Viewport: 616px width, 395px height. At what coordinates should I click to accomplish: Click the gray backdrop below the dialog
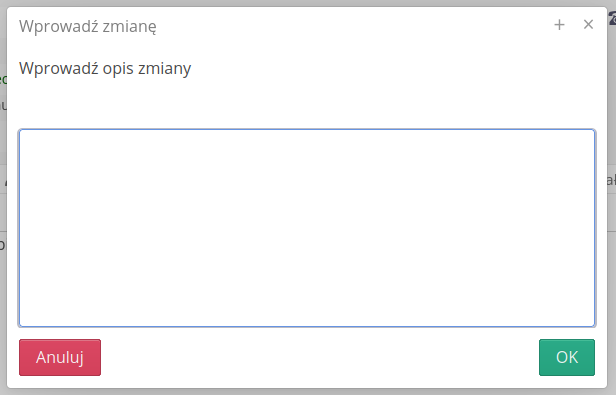pyautogui.click(x=308, y=392)
